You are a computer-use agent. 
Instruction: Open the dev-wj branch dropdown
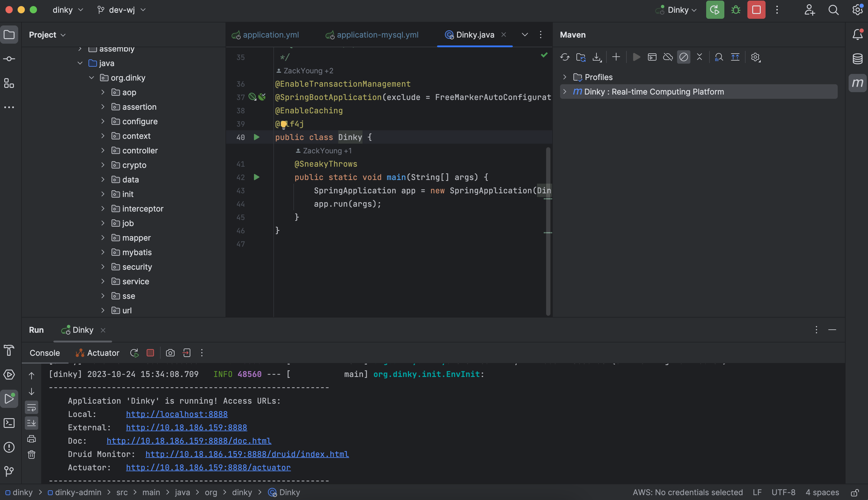[x=122, y=10]
